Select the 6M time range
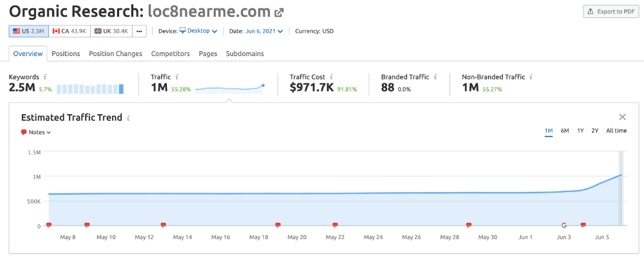This screenshot has height=261, width=644. (x=565, y=131)
